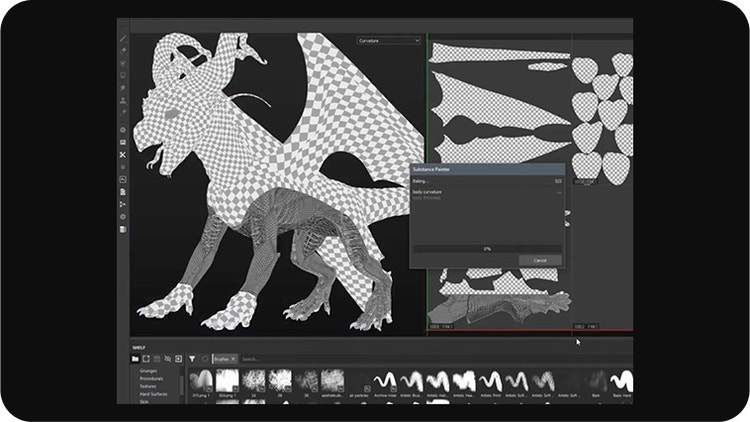The image size is (750, 422).
Task: Click the baking progress bar at 0%
Action: point(487,247)
